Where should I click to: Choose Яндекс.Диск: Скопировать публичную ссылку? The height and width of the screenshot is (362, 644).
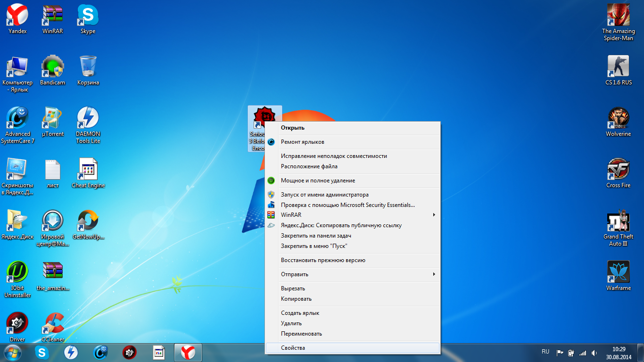coord(353,225)
